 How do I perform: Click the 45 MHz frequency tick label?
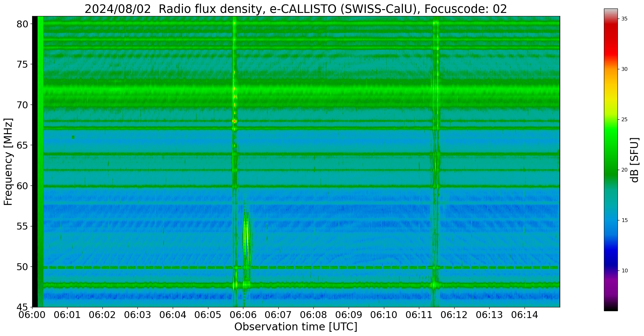[x=23, y=307]
